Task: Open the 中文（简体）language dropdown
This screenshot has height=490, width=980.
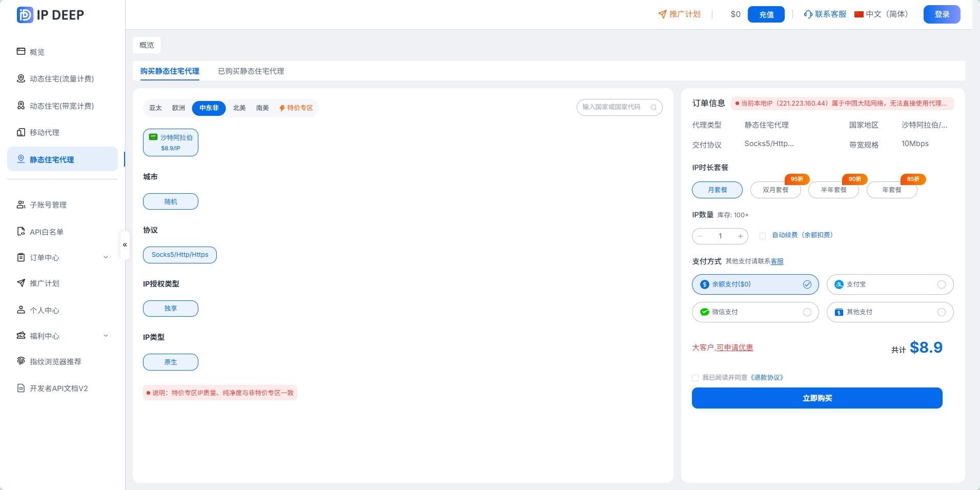Action: pos(881,14)
